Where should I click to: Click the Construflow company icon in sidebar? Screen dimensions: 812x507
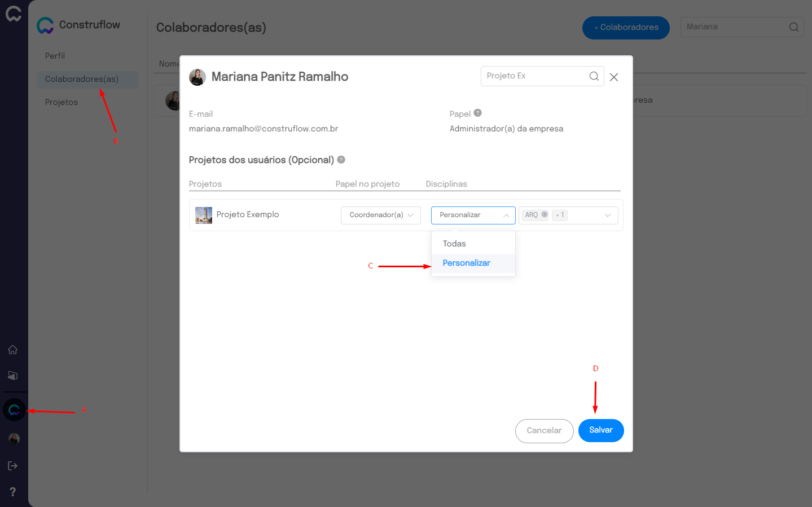point(14,410)
